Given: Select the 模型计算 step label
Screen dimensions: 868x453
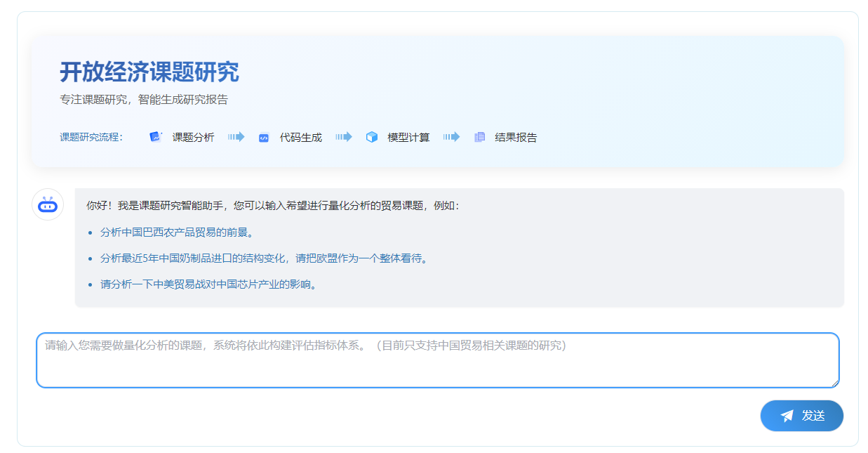Looking at the screenshot, I should (408, 138).
